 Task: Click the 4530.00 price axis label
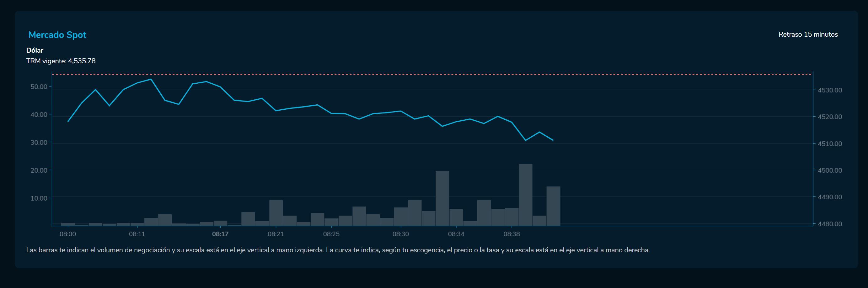[830, 90]
